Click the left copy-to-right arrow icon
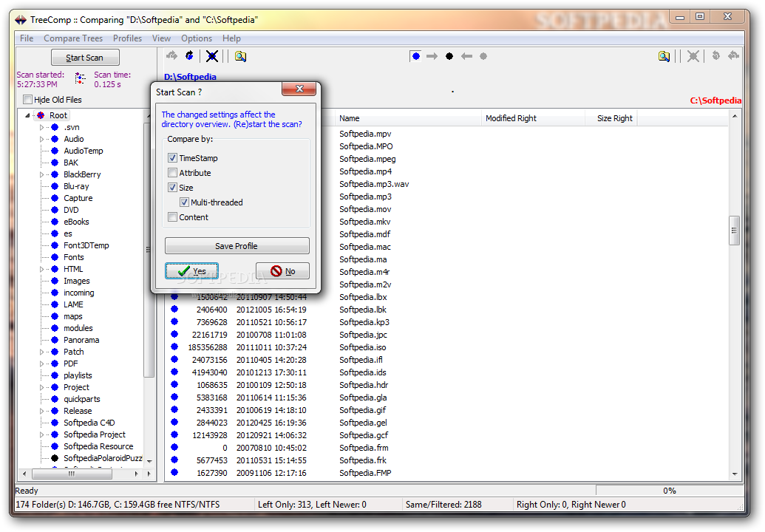Viewport: 765px width, 532px height. coord(171,56)
